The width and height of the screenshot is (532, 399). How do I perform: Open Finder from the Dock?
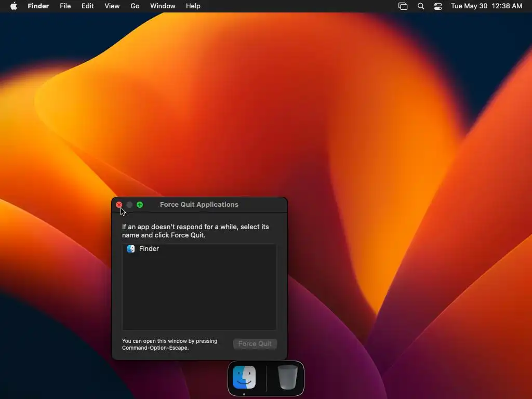(x=244, y=377)
